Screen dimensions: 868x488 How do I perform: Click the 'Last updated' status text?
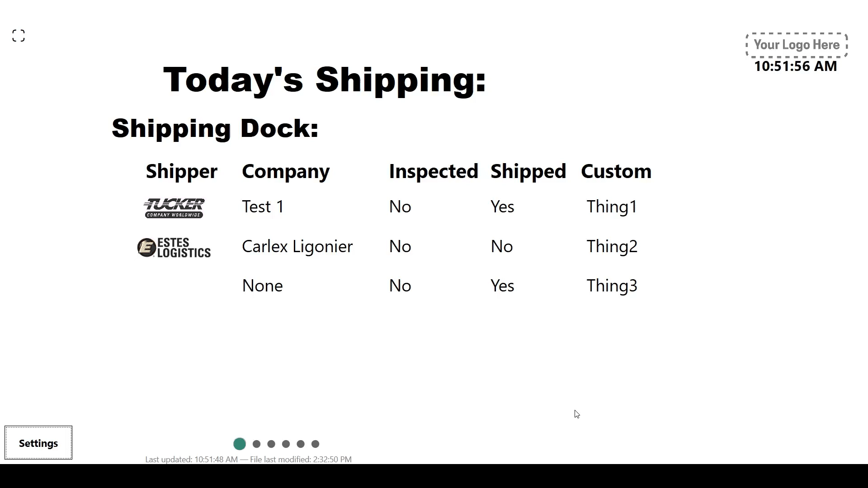[x=248, y=460]
